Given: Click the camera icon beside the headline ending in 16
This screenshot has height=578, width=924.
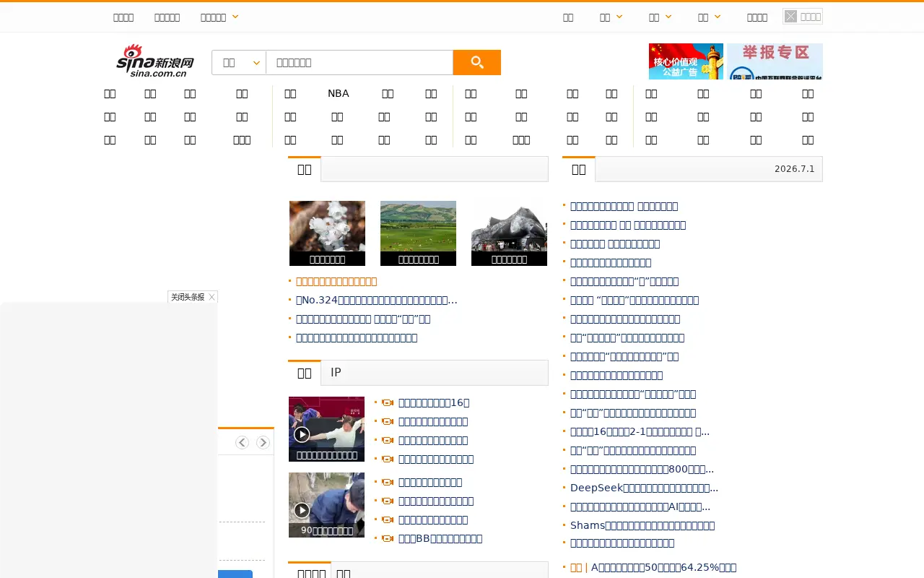Looking at the screenshot, I should pyautogui.click(x=388, y=402).
